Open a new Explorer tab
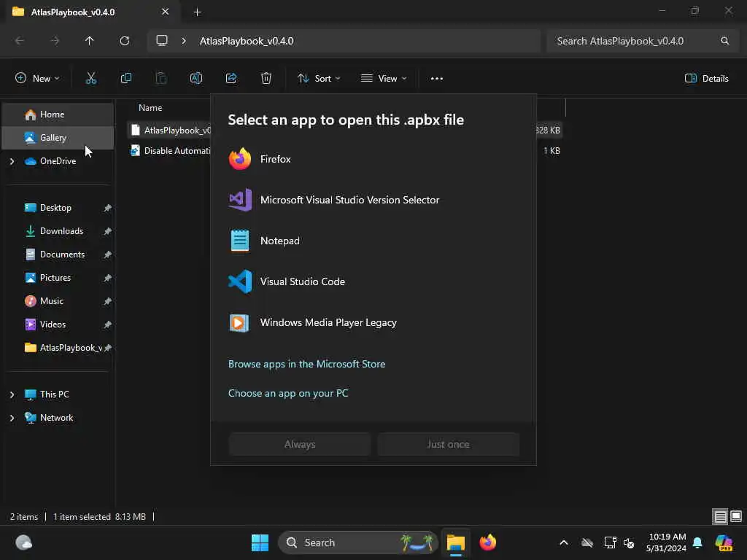 (x=197, y=12)
